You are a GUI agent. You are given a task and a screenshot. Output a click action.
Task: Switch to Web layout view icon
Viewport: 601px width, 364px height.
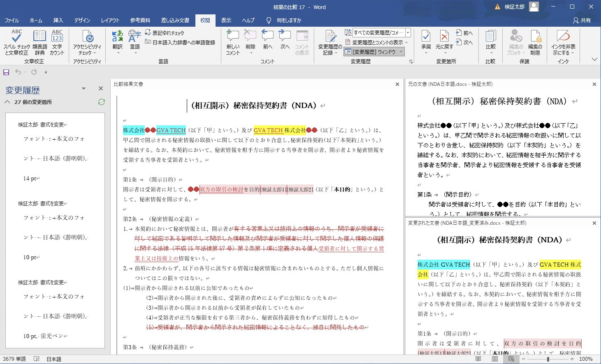tap(511, 359)
